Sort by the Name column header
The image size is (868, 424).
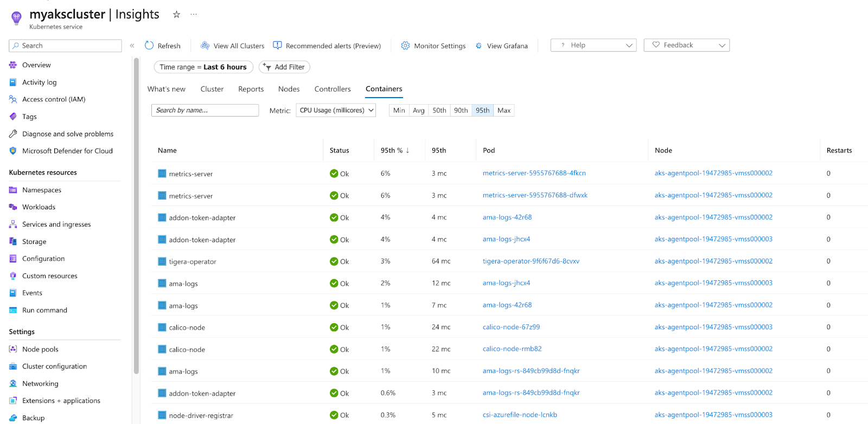(x=167, y=151)
